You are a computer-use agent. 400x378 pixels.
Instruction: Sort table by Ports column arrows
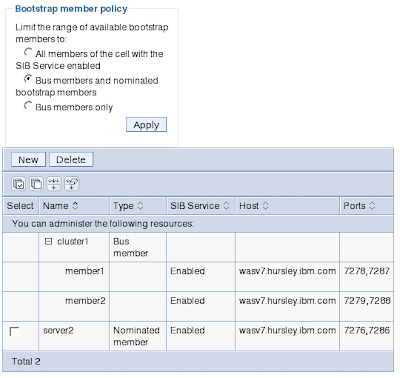point(372,206)
